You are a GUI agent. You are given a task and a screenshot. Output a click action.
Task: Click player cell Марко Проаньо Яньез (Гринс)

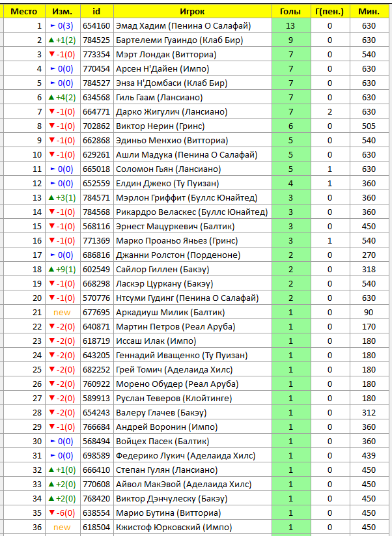pos(192,241)
